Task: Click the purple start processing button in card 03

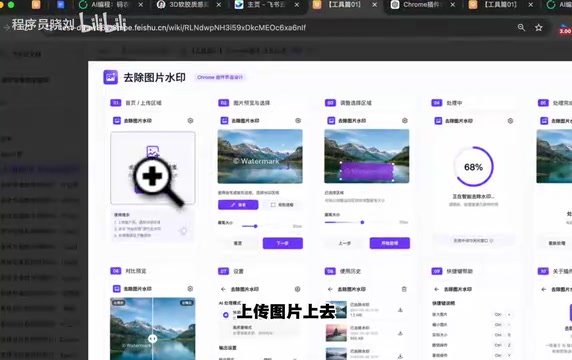Action: 390,243
